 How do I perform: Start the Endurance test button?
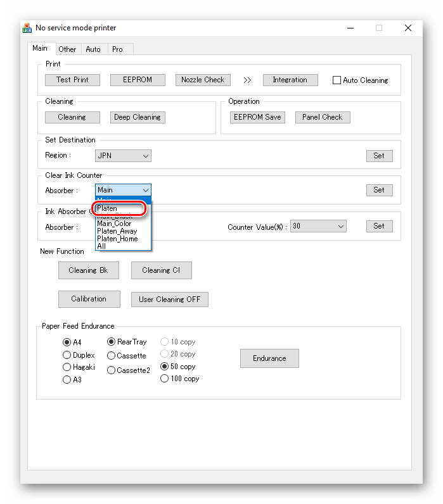point(269,358)
